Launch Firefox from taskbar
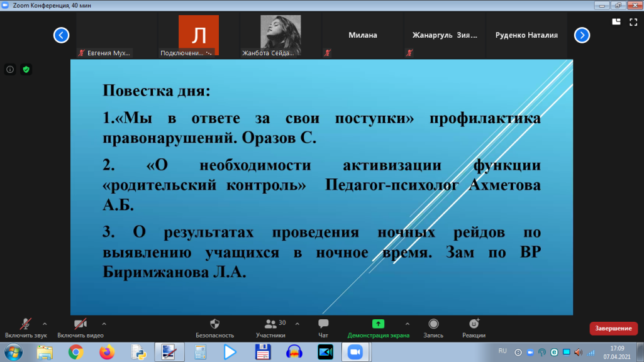Viewport: 644px width, 362px height. pos(107,353)
